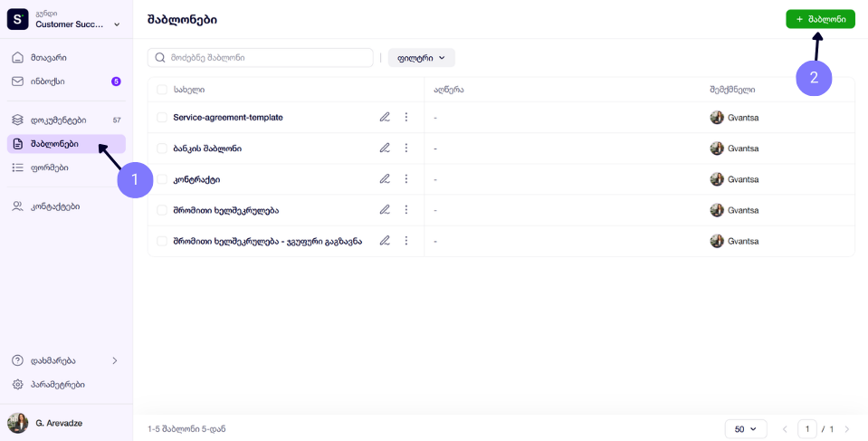Open the კონტრაქტი template
868x441 pixels.
pos(196,179)
